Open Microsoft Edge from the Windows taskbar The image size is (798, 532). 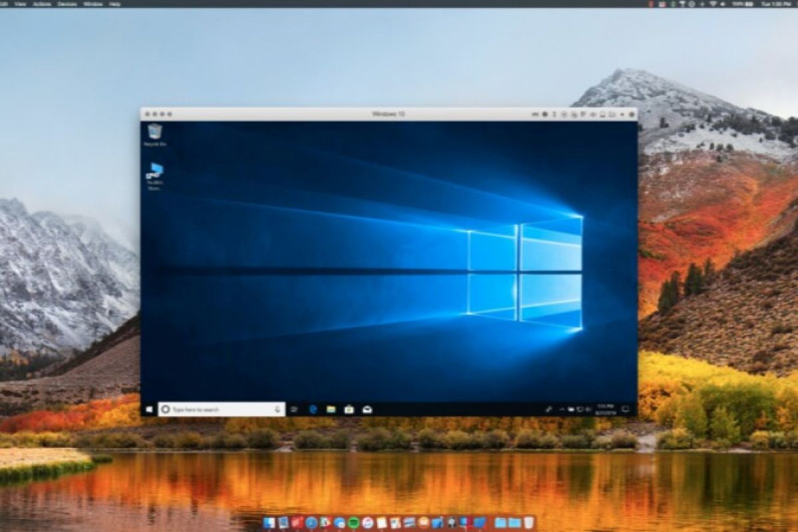click(x=313, y=410)
